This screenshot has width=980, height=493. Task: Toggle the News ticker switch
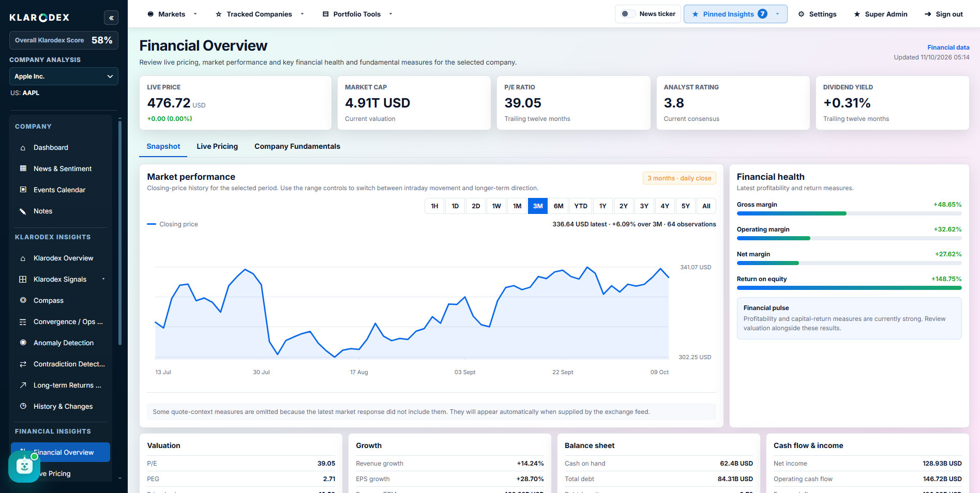[x=628, y=14]
